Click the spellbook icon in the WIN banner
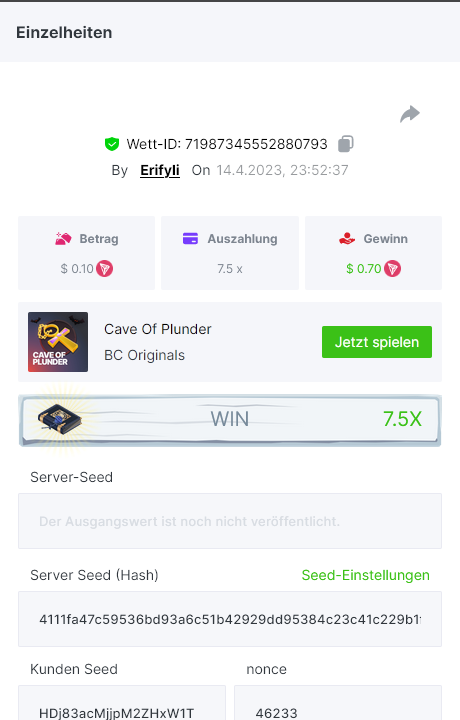This screenshot has height=720, width=460. pyautogui.click(x=60, y=418)
